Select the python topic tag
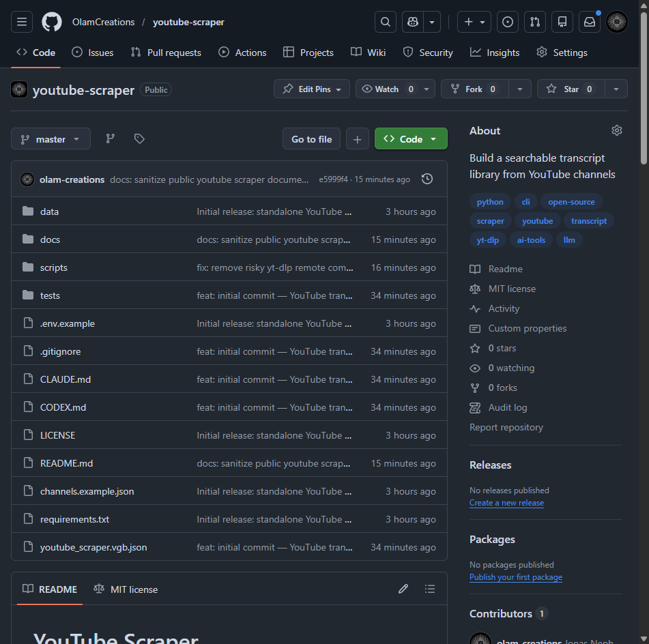This screenshot has width=649, height=644. [490, 201]
